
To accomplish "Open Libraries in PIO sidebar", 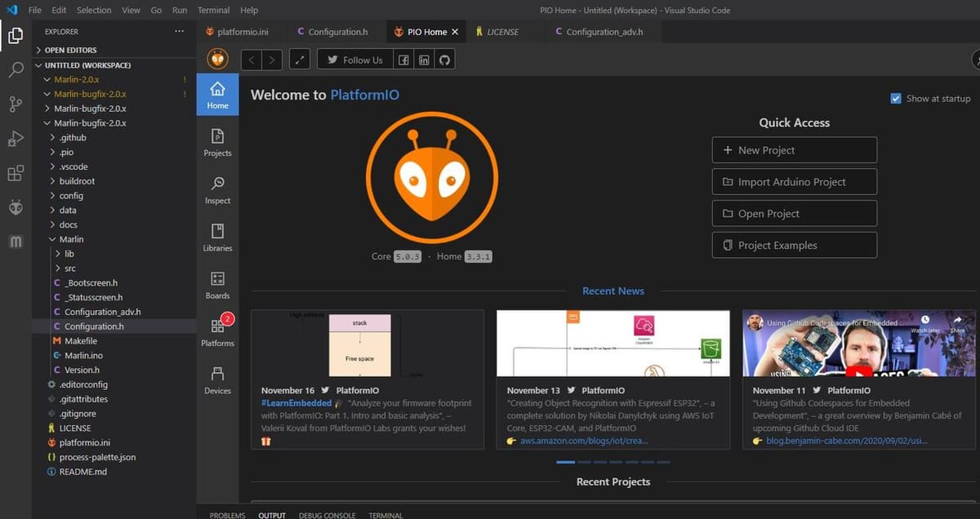I will click(217, 237).
